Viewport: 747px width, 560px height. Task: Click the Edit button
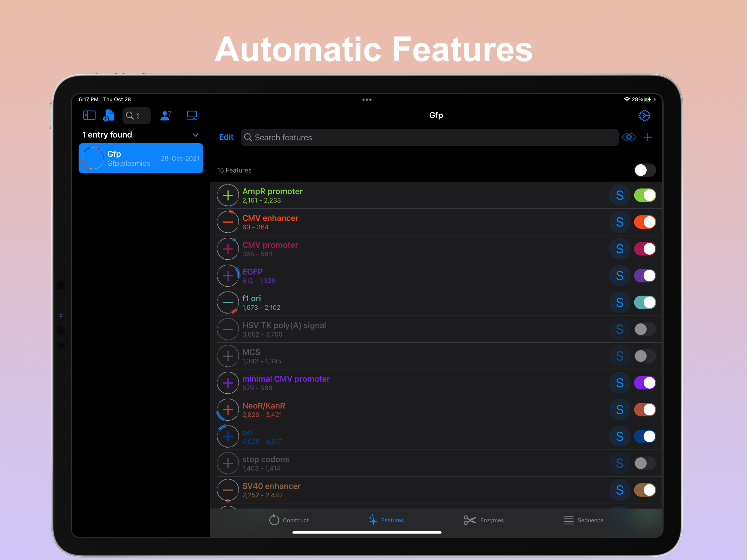click(226, 137)
